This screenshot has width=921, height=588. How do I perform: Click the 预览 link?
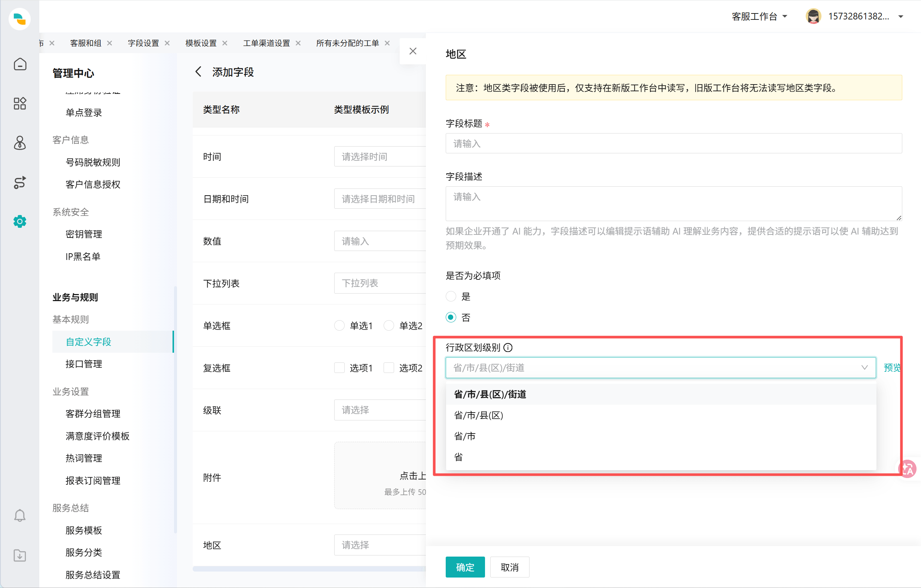click(x=892, y=367)
